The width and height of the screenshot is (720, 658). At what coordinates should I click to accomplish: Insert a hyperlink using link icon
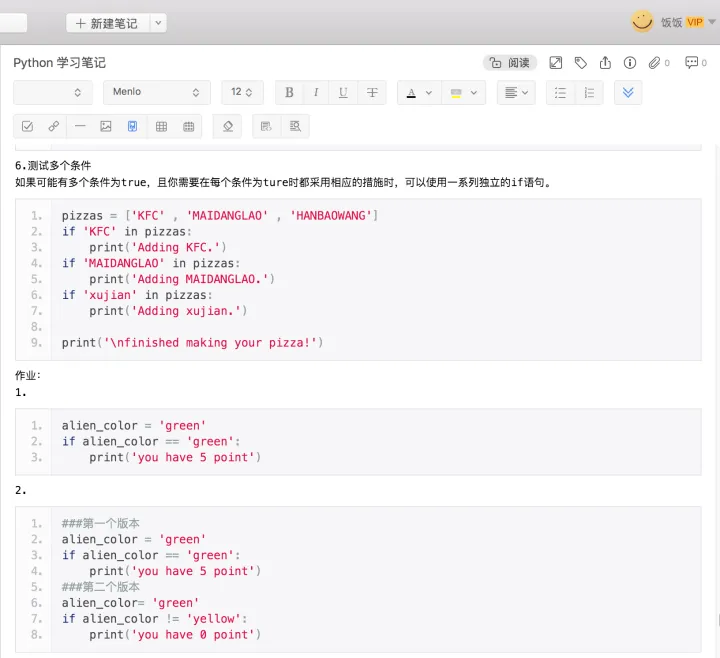coord(54,126)
